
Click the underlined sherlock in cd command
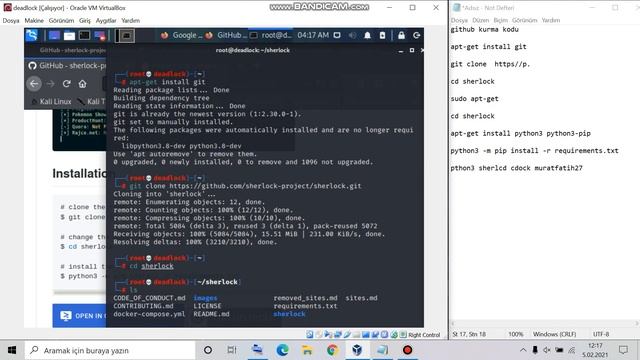157,266
